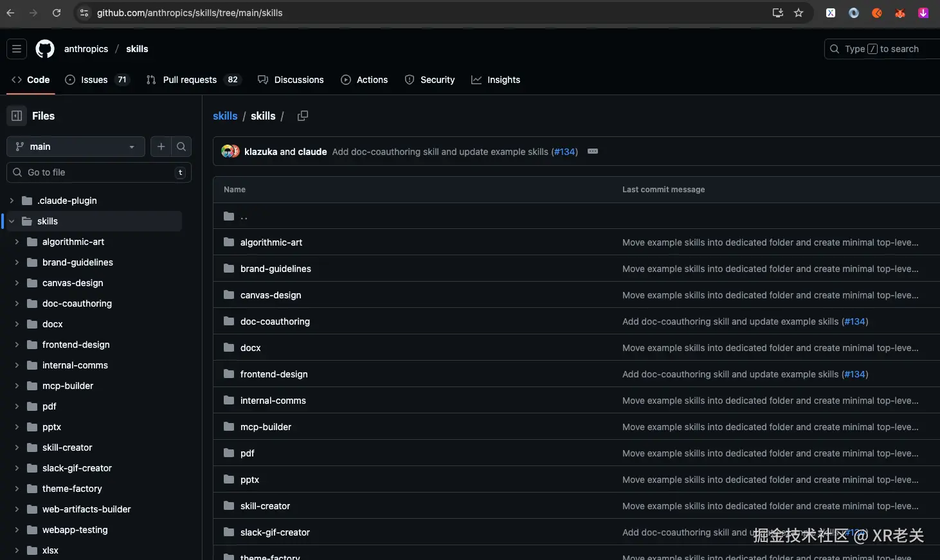Viewport: 940px width, 560px height.
Task: Open the Issues tab
Action: pos(97,80)
